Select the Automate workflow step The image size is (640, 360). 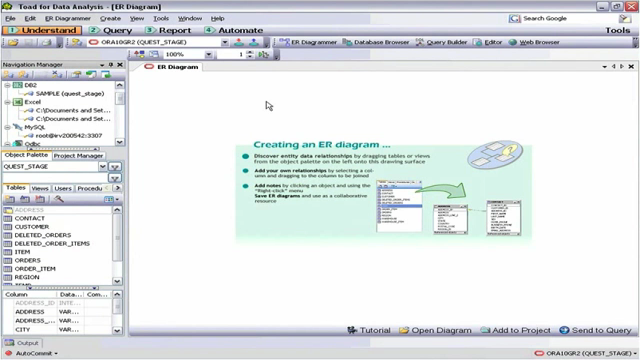point(234,30)
